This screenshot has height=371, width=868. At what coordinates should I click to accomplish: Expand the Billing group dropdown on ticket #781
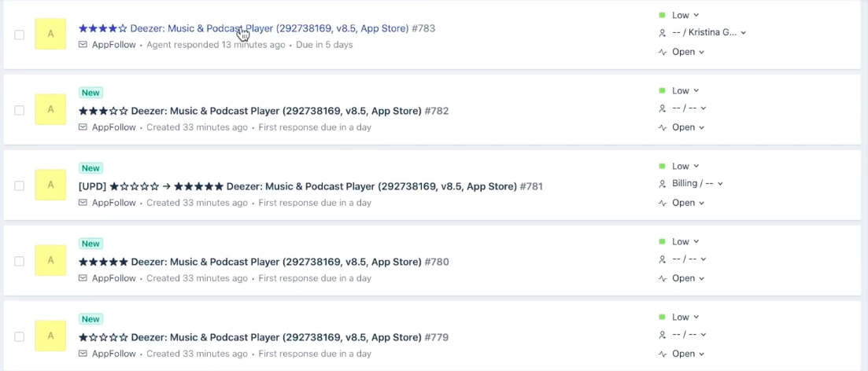click(x=697, y=184)
